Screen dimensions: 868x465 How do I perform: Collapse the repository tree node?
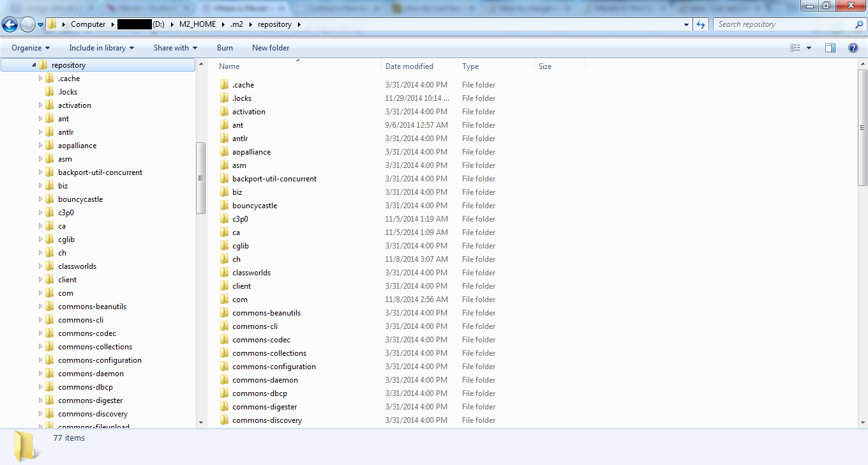point(34,65)
